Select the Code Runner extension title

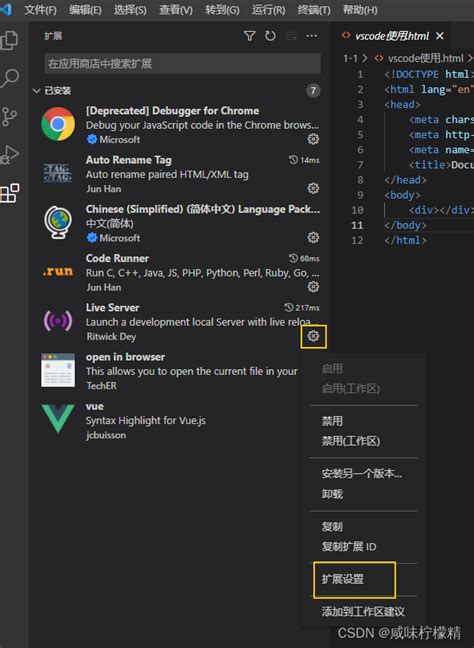[x=117, y=259]
